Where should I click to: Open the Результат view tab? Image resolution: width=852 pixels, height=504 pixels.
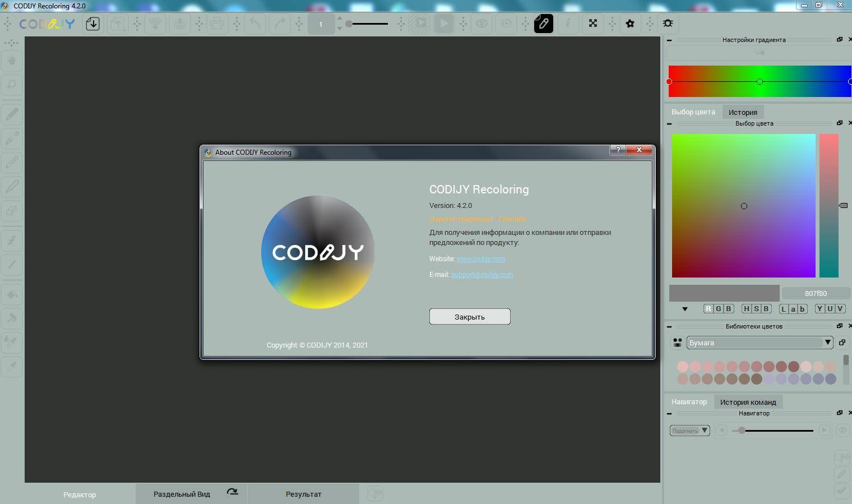point(304,494)
